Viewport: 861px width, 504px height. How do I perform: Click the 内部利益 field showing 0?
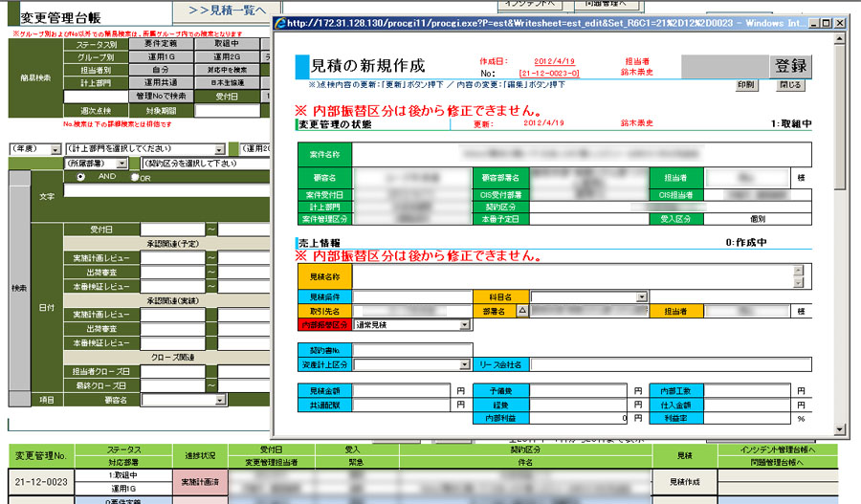[578, 418]
